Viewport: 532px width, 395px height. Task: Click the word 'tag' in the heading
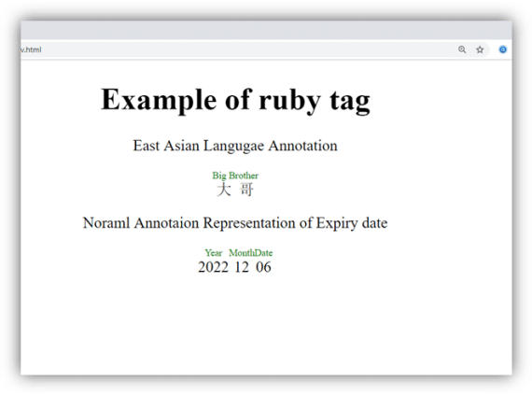350,101
